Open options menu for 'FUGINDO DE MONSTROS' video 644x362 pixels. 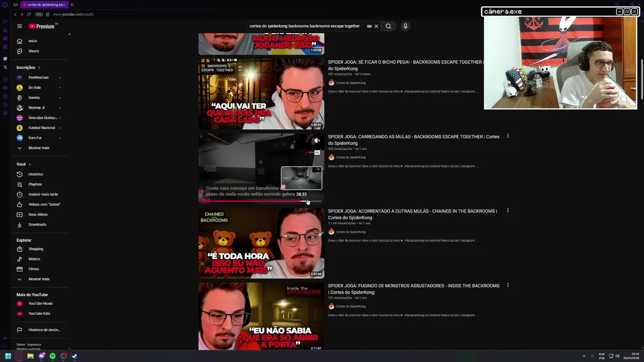508,285
